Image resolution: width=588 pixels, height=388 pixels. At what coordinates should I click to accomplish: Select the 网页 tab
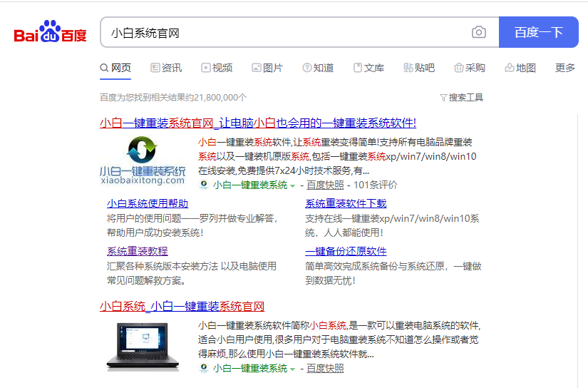click(115, 68)
